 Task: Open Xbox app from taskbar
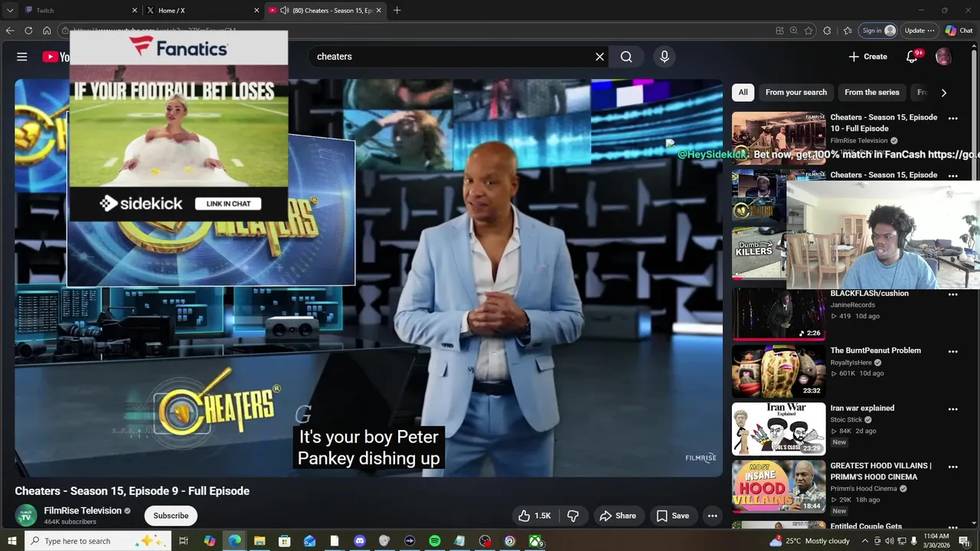[535, 541]
